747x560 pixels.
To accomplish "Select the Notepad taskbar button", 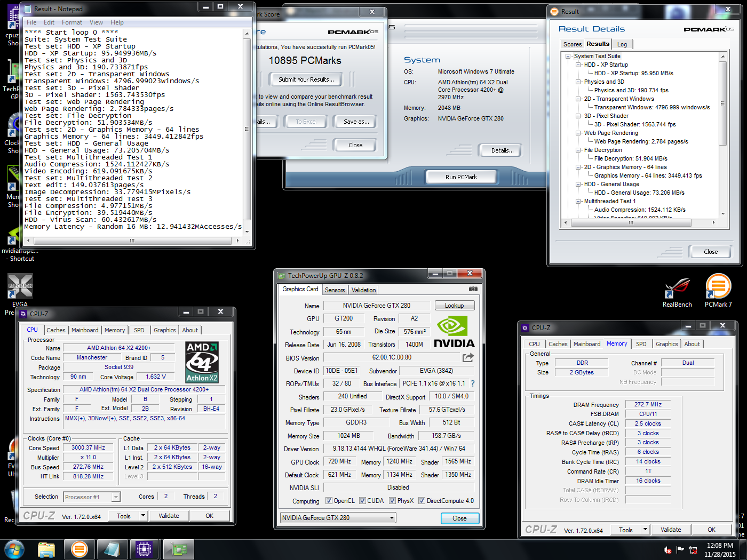I will tap(112, 549).
